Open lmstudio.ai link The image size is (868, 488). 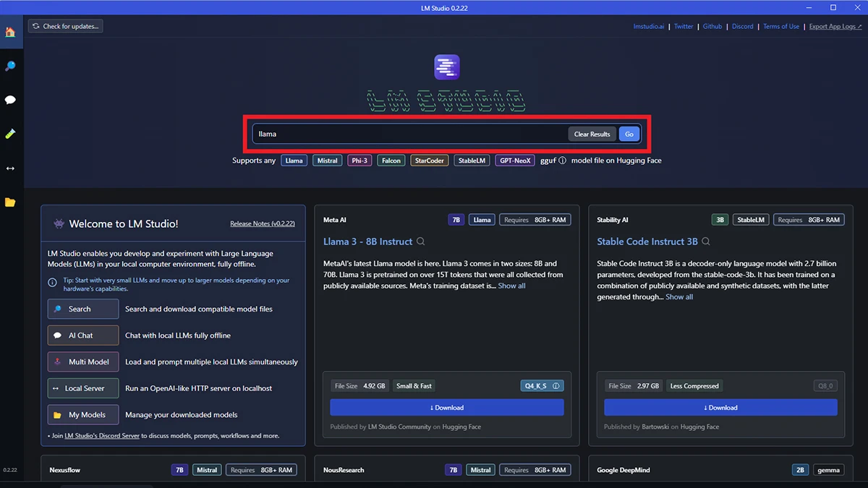[x=649, y=27]
